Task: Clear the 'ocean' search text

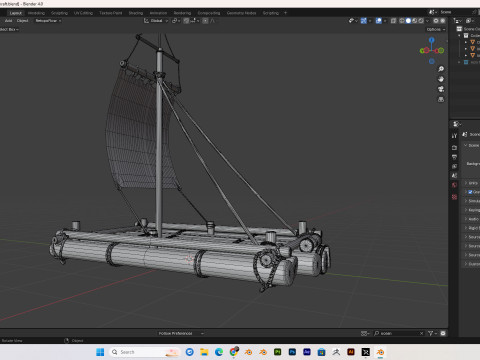Action: 421,333
